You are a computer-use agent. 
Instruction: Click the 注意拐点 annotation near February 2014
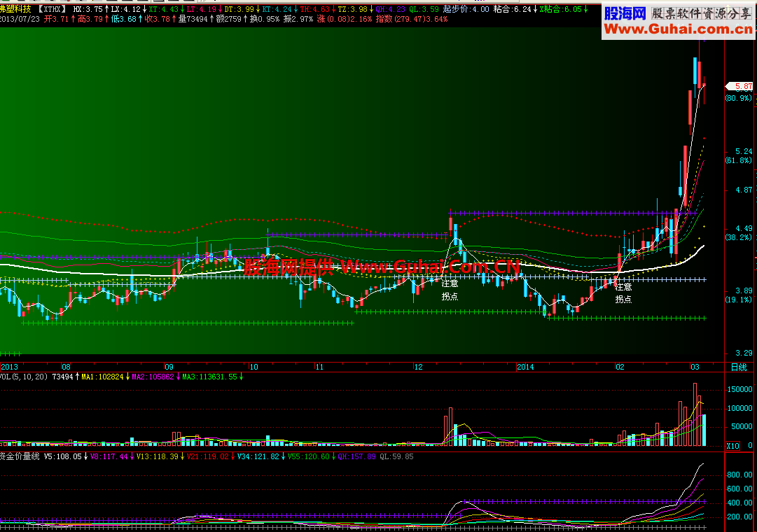pos(623,293)
